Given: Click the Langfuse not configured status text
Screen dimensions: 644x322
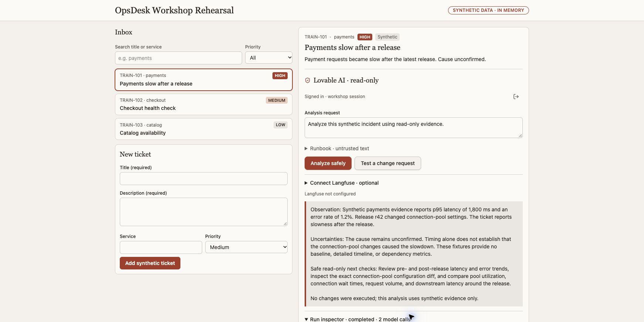Looking at the screenshot, I should [330, 194].
